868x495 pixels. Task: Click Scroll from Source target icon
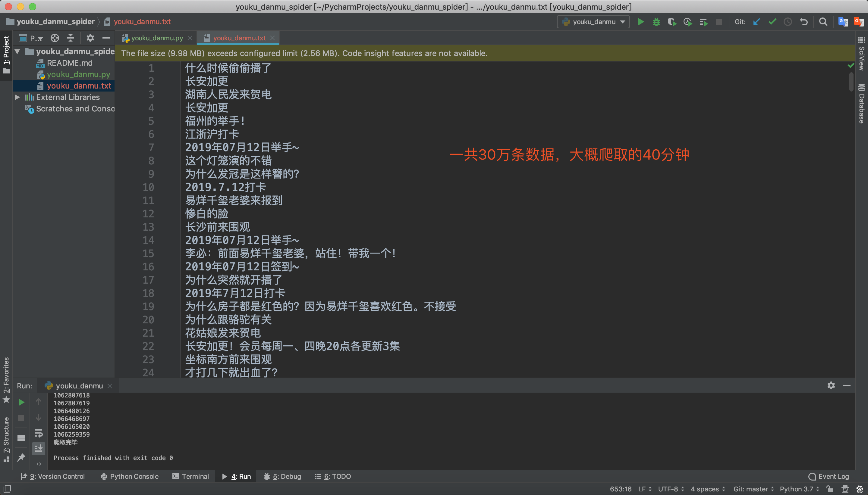pyautogui.click(x=55, y=38)
